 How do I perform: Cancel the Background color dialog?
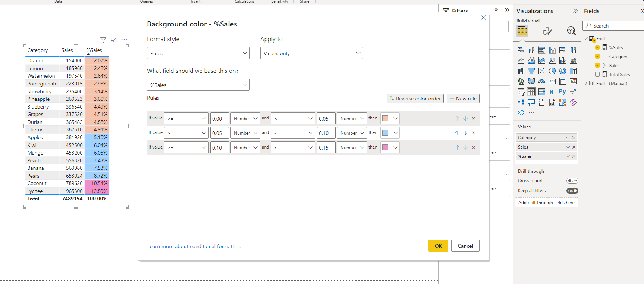[x=465, y=246]
